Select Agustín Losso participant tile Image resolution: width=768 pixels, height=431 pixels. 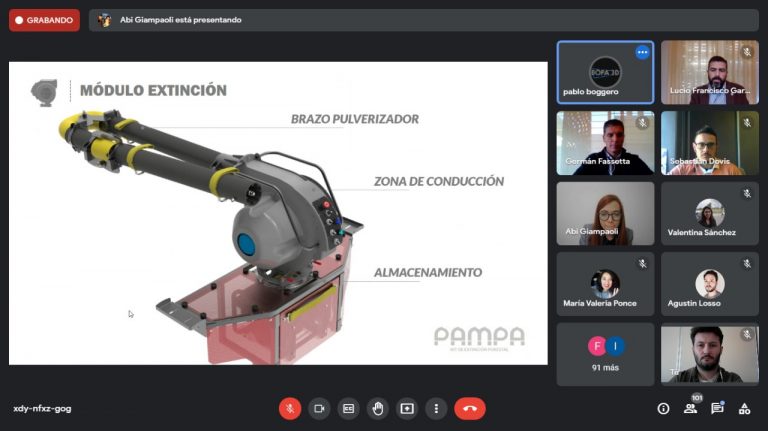pyautogui.click(x=710, y=284)
